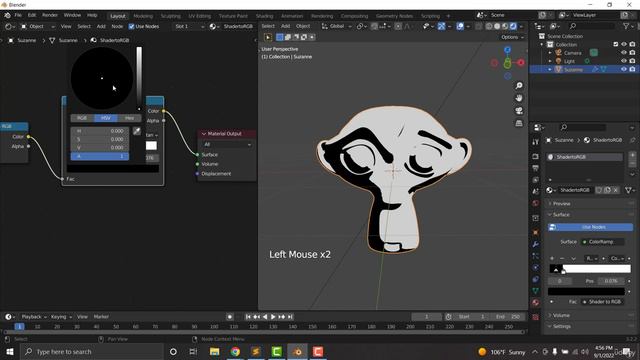This screenshot has width=640, height=360.
Task: Hide the Light in the viewport with the eye icon
Action: [x=624, y=61]
